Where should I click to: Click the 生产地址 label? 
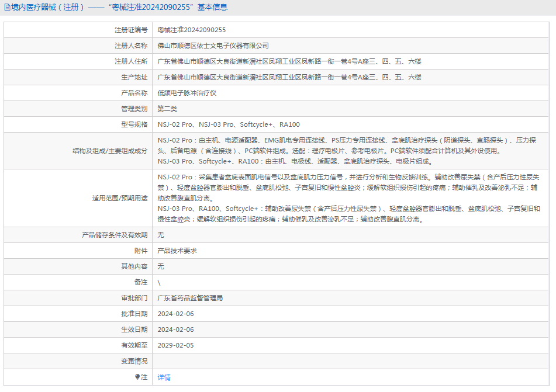[134, 77]
